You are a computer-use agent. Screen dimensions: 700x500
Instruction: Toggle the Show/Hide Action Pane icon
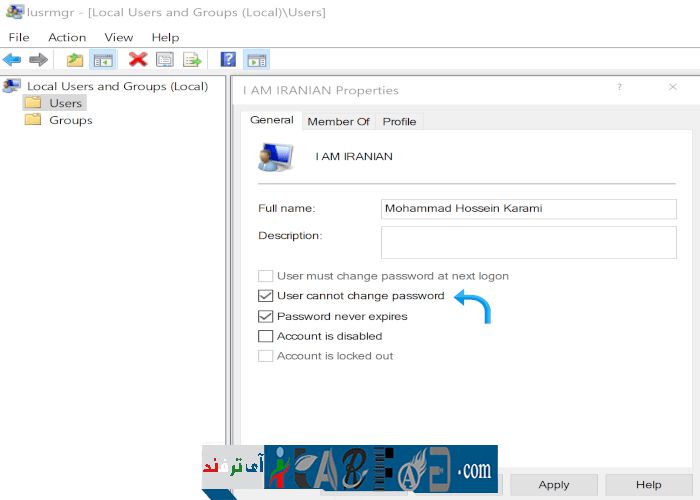(x=256, y=60)
